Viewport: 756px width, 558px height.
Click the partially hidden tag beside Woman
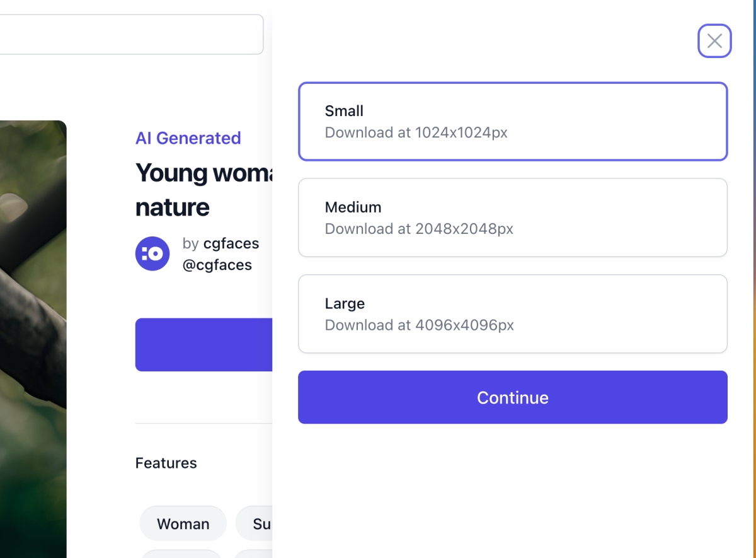[x=254, y=523]
